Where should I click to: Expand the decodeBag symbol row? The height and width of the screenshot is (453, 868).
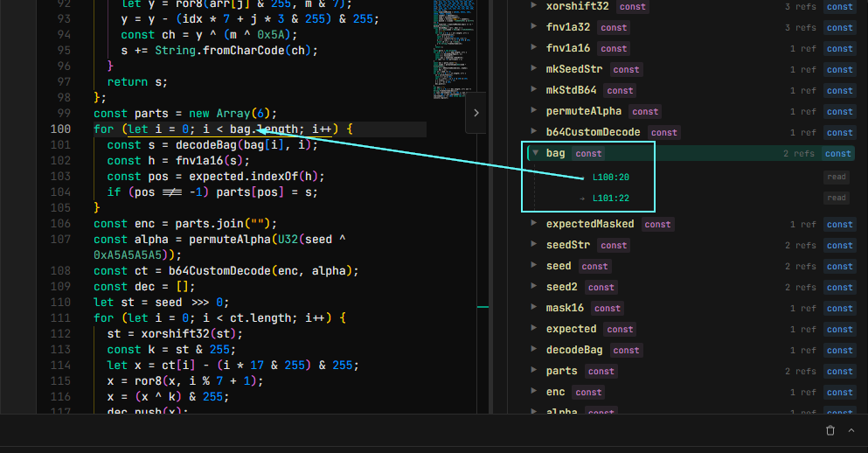[x=533, y=350]
